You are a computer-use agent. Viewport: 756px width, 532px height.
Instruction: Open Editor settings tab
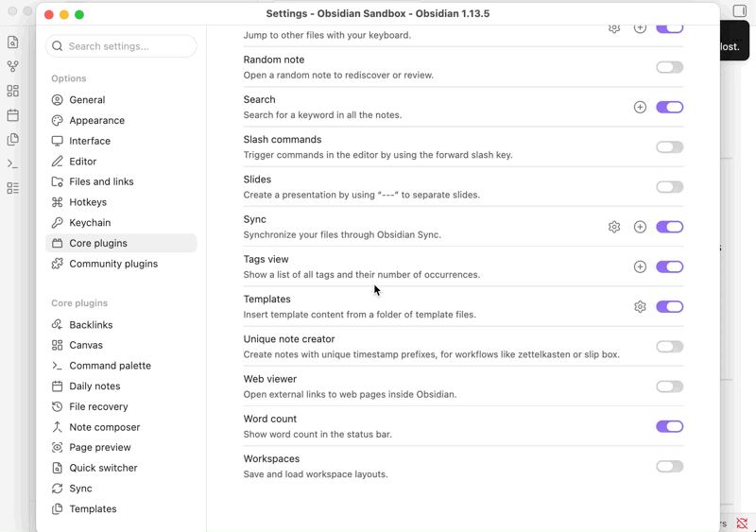pyautogui.click(x=121, y=161)
